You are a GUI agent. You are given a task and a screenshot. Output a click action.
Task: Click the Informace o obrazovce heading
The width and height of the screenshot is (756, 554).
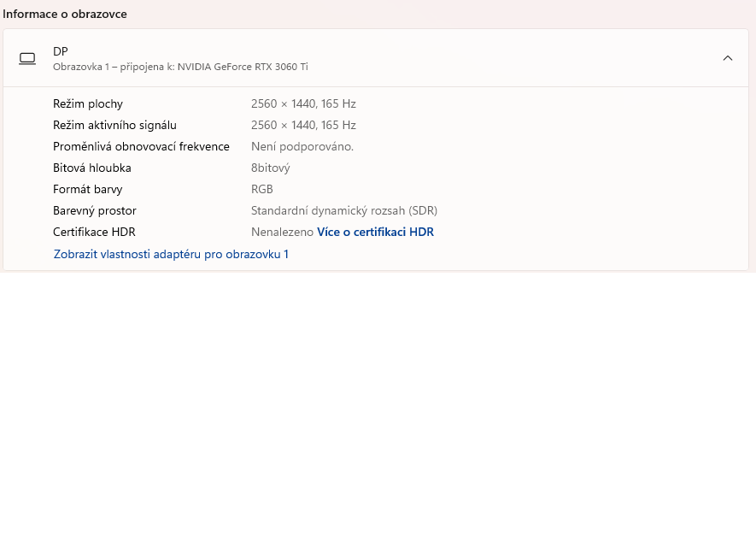click(65, 14)
